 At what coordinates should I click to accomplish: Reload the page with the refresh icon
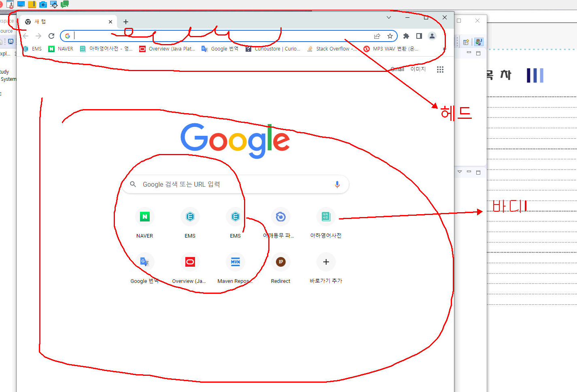pos(51,36)
